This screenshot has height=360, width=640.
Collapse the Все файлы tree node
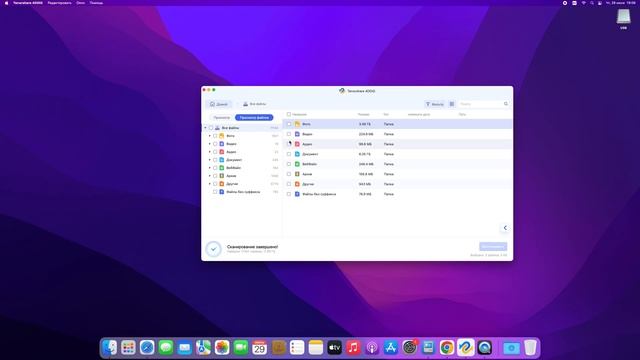(205, 128)
